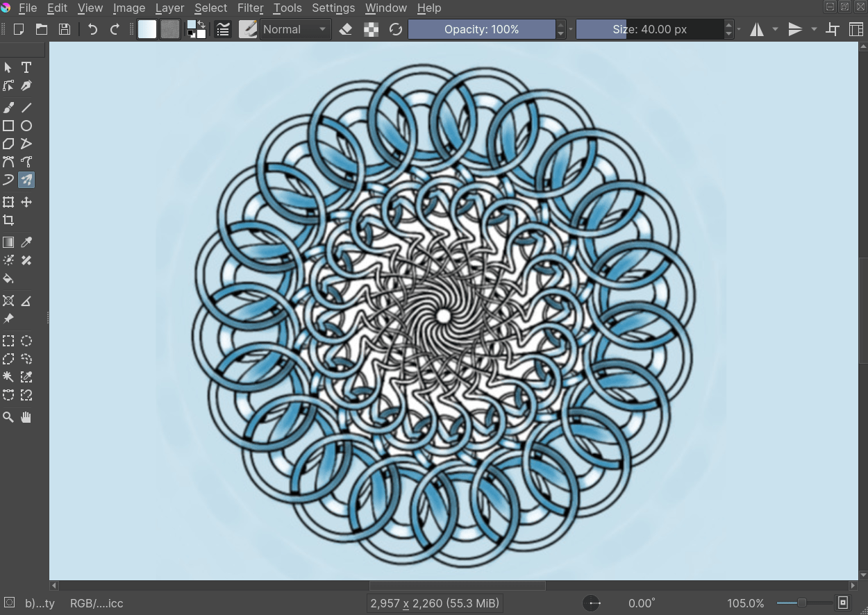Viewport: 868px width, 615px height.
Task: Open the Image menu
Action: (x=129, y=8)
